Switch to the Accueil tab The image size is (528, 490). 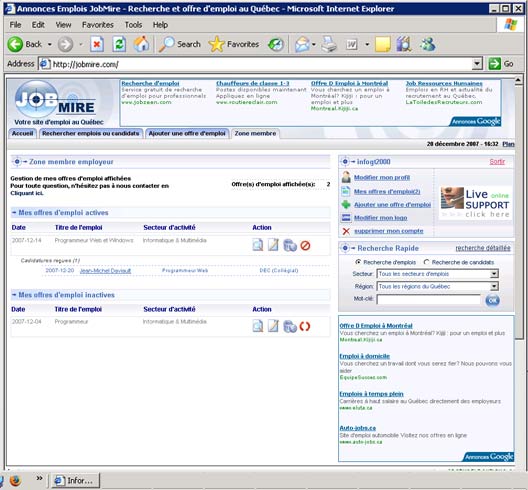[x=23, y=134]
